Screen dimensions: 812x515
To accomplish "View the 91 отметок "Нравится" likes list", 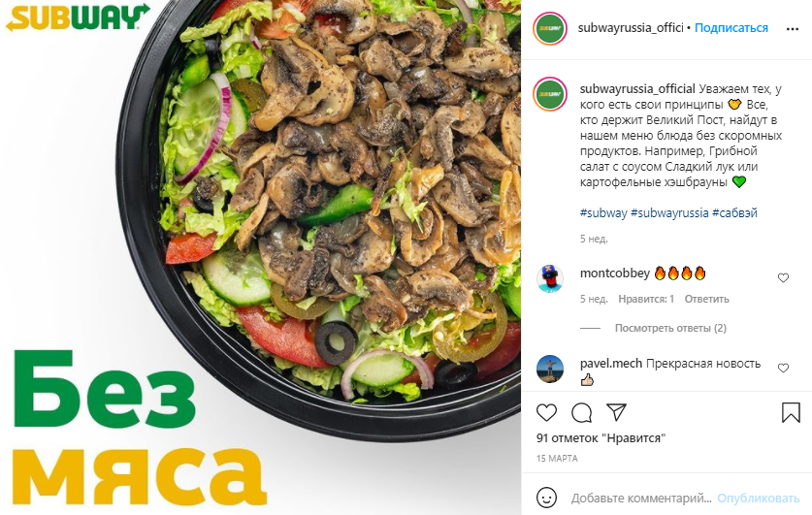I will click(601, 438).
